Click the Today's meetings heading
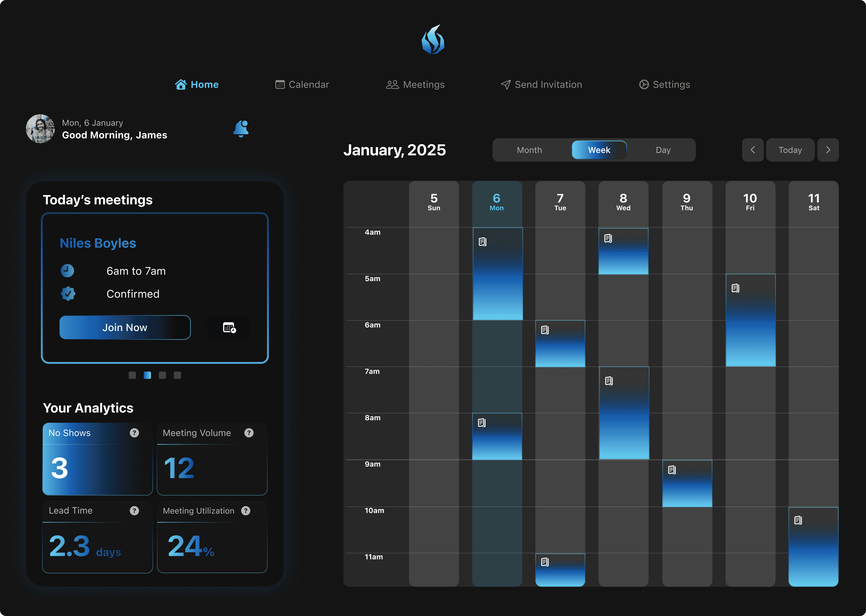The width and height of the screenshot is (866, 616). tap(98, 200)
